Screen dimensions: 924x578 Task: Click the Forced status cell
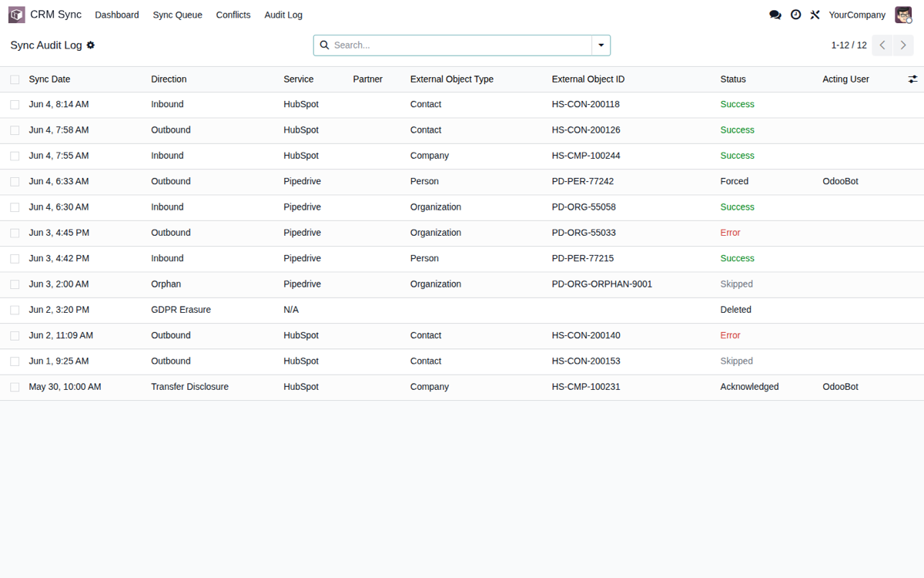click(x=735, y=181)
